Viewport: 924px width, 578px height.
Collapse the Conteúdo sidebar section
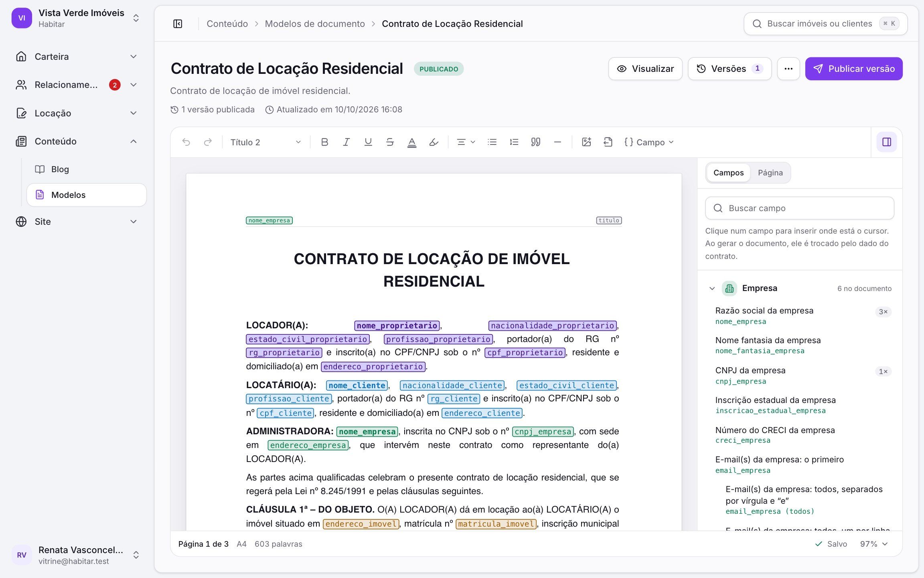point(77,141)
